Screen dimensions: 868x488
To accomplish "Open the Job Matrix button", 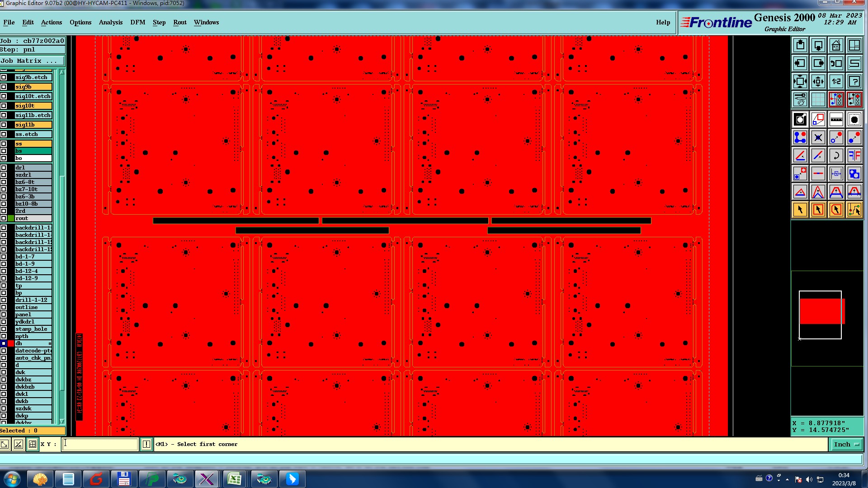I will 32,61.
